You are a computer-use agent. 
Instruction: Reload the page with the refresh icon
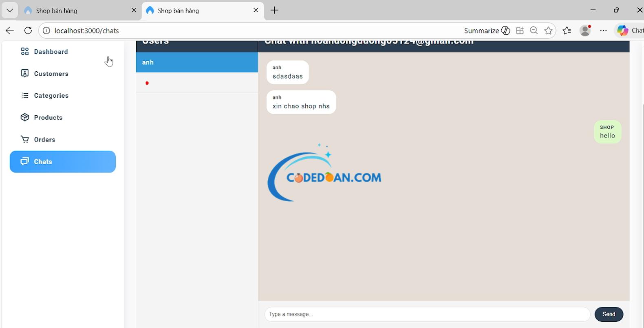click(x=28, y=31)
